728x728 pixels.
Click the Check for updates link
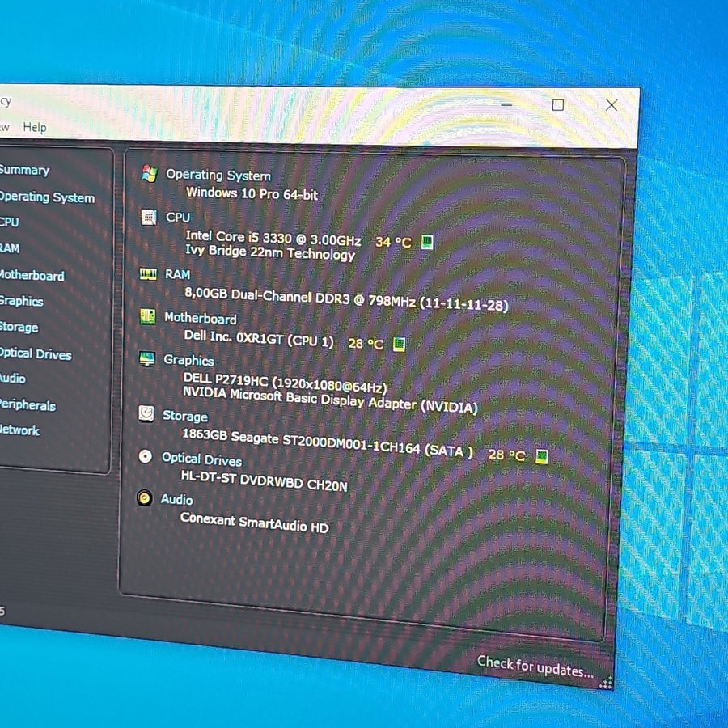tap(535, 667)
